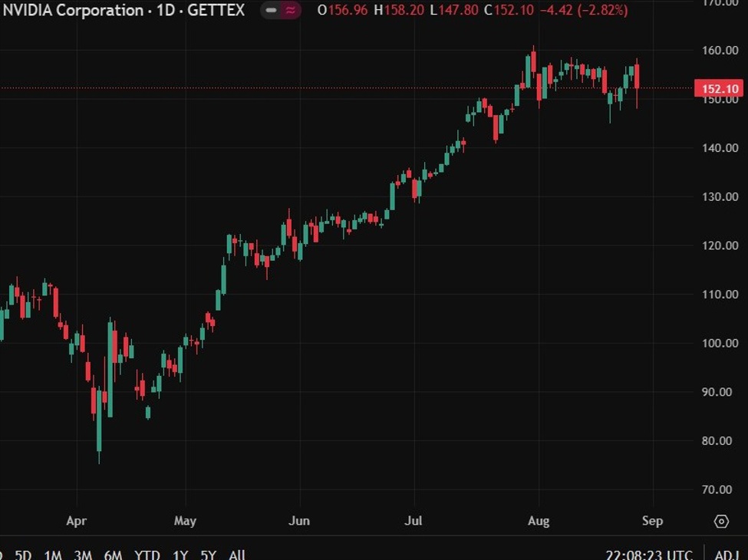Switch to 3M date range

(x=82, y=555)
